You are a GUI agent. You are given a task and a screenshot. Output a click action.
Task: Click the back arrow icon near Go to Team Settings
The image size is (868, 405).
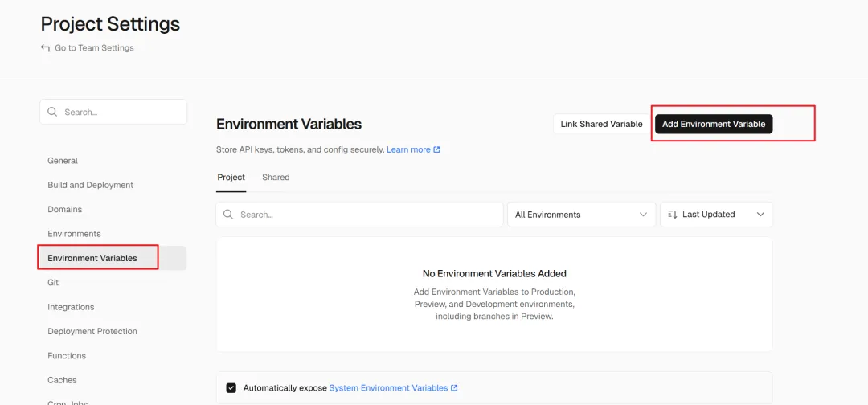coord(45,48)
